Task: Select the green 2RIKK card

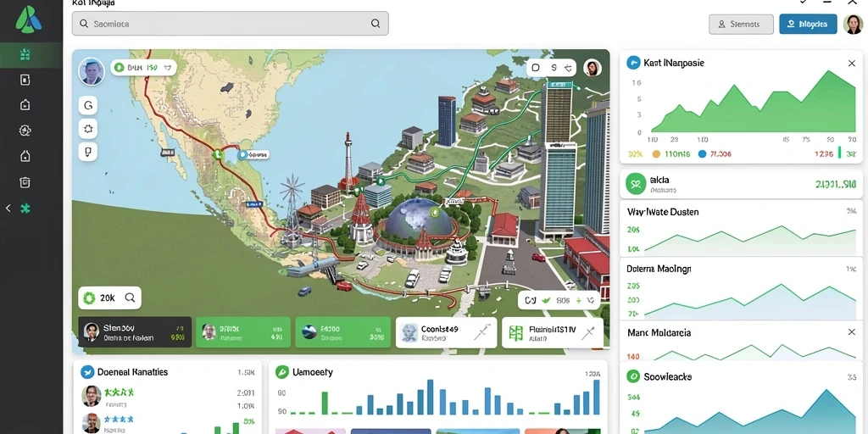Action: click(243, 332)
